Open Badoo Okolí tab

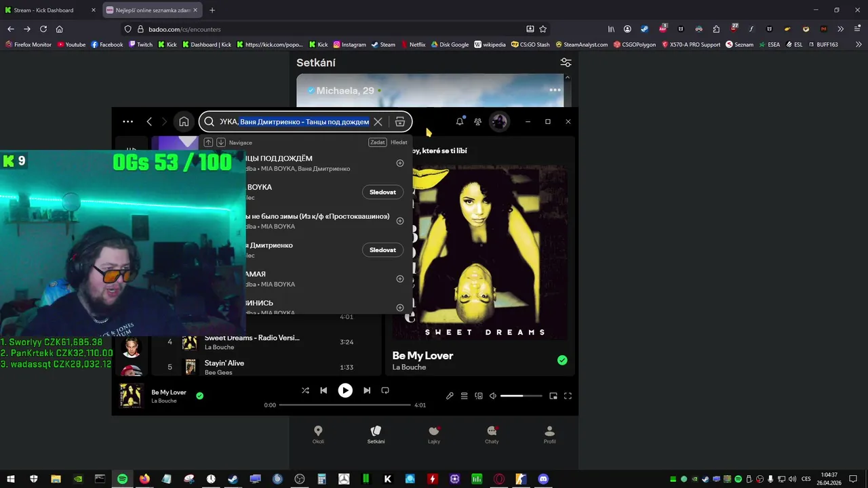(x=318, y=434)
